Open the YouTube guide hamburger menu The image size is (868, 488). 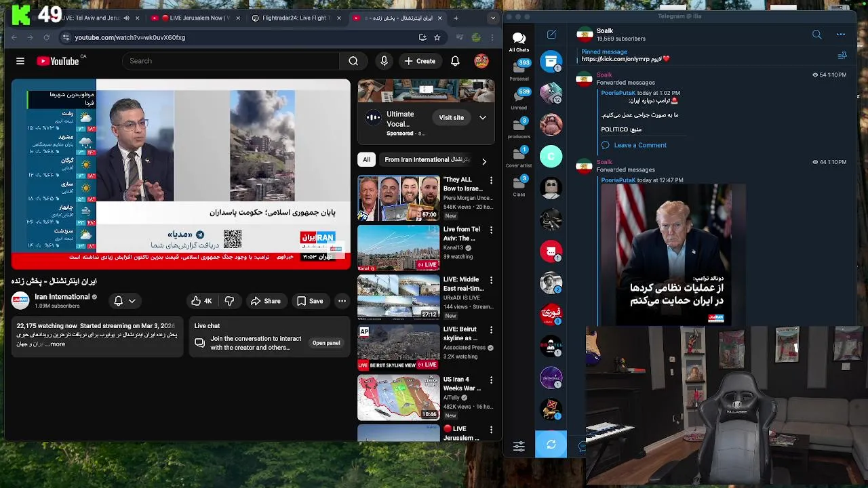click(x=20, y=61)
